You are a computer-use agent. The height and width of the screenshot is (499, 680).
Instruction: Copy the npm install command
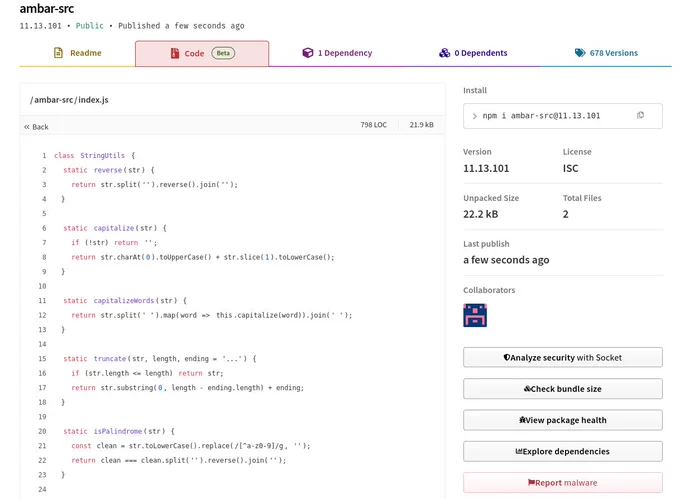(x=640, y=115)
